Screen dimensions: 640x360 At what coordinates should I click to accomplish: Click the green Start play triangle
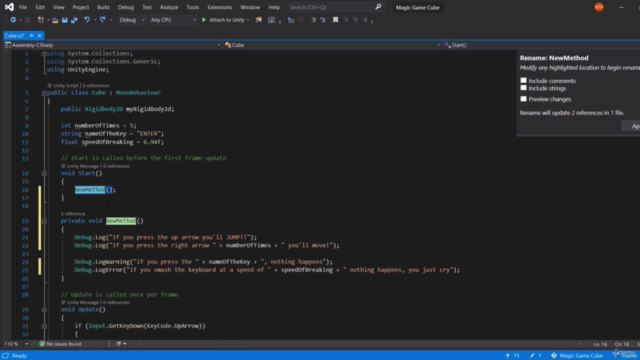coord(204,20)
